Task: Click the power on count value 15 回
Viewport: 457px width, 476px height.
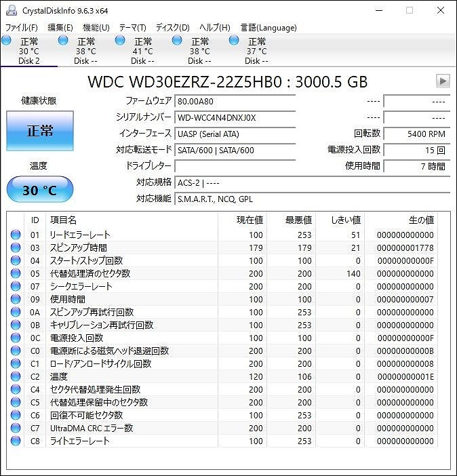Action: [x=416, y=151]
